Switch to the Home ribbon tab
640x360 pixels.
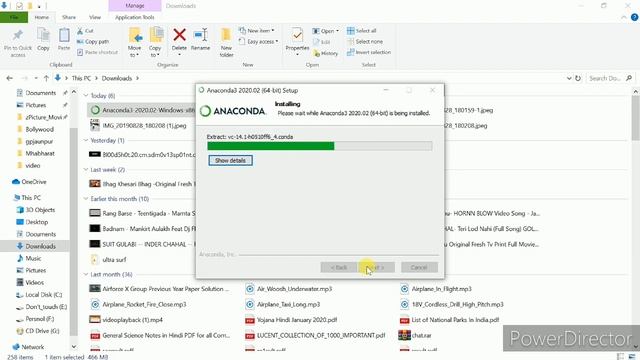(42, 17)
